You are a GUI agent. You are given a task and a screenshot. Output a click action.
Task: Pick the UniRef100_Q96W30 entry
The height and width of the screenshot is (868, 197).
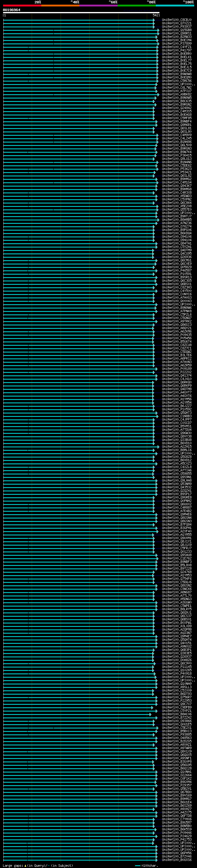(x=177, y=433)
